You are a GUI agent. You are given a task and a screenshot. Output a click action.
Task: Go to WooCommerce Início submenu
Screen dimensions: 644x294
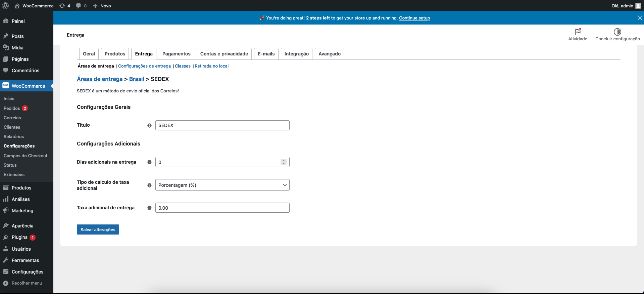pyautogui.click(x=9, y=98)
